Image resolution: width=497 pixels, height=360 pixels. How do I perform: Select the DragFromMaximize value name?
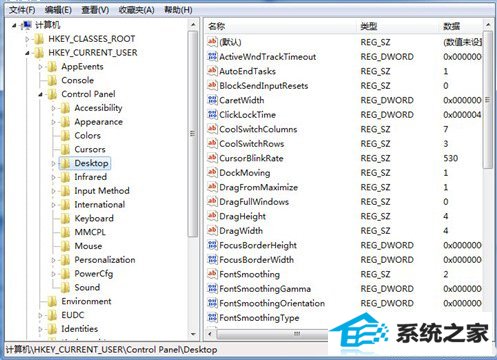(x=258, y=187)
